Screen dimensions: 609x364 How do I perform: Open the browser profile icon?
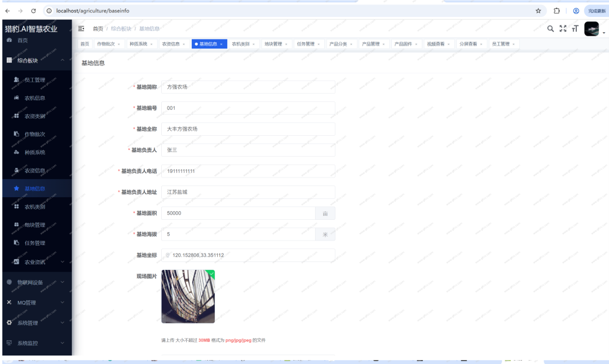(576, 11)
